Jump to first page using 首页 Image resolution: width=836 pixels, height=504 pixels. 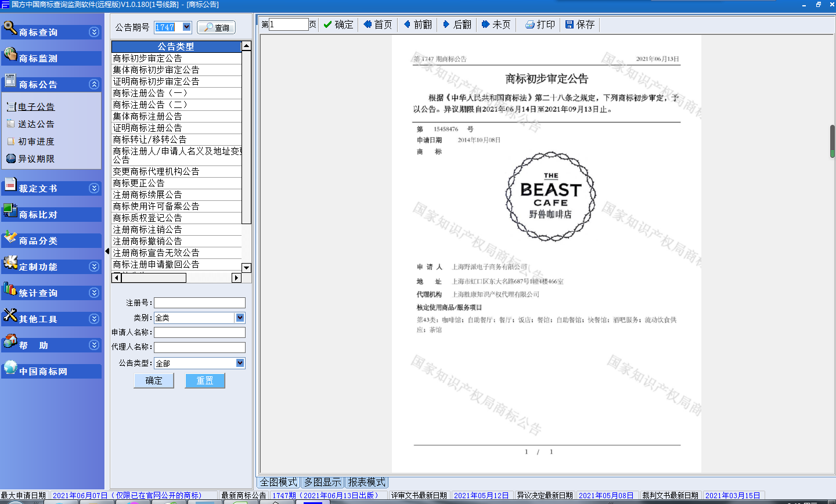(x=377, y=24)
